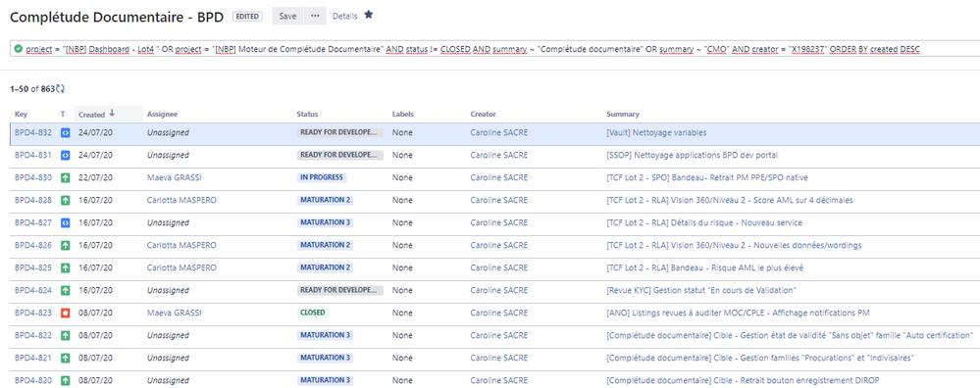This screenshot has height=388, width=980.
Task: Click MATURATION 3 status of BPD4-827
Action: point(325,222)
